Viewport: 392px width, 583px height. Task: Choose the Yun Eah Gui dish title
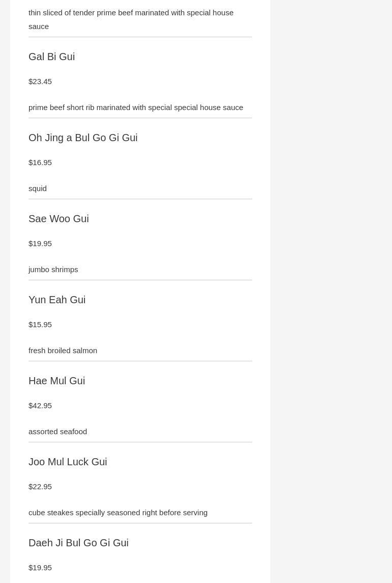[57, 300]
